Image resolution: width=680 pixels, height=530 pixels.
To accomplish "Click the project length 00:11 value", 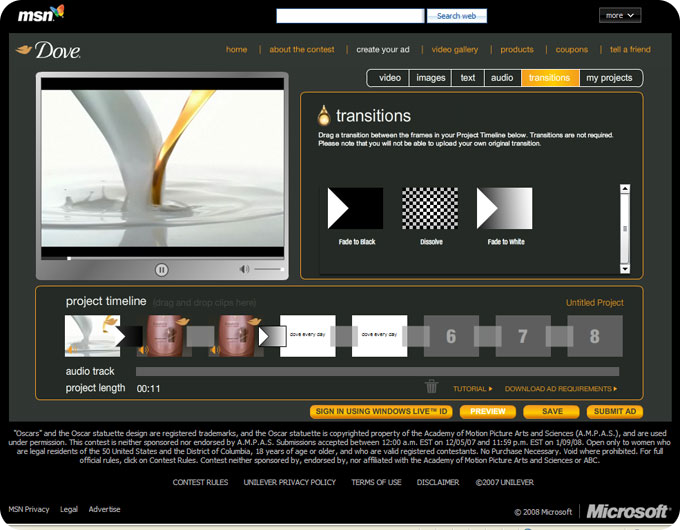I will [x=148, y=389].
